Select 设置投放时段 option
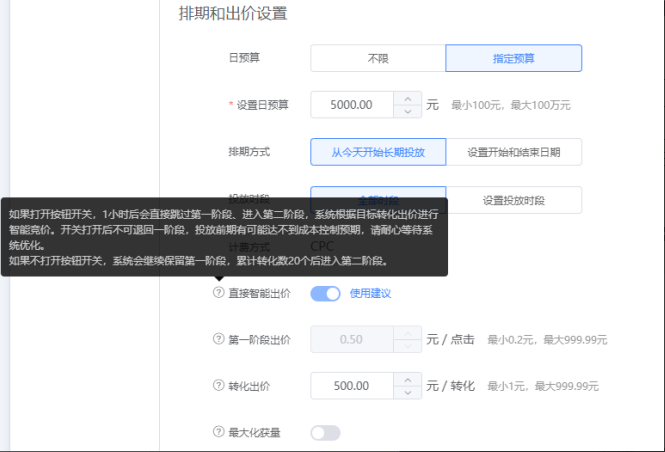The width and height of the screenshot is (665, 452). 514,200
